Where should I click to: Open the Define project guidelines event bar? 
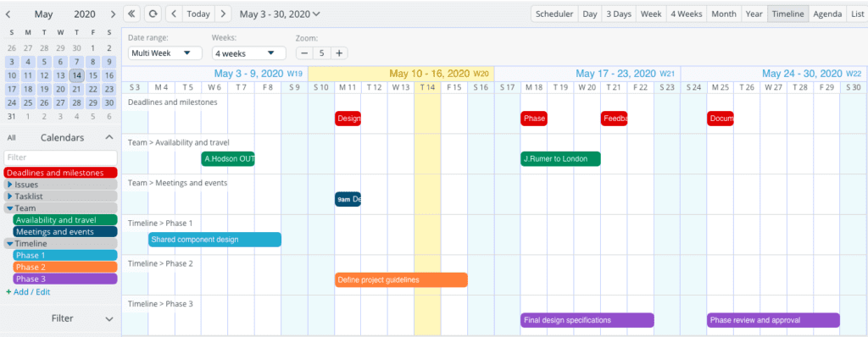coord(401,280)
